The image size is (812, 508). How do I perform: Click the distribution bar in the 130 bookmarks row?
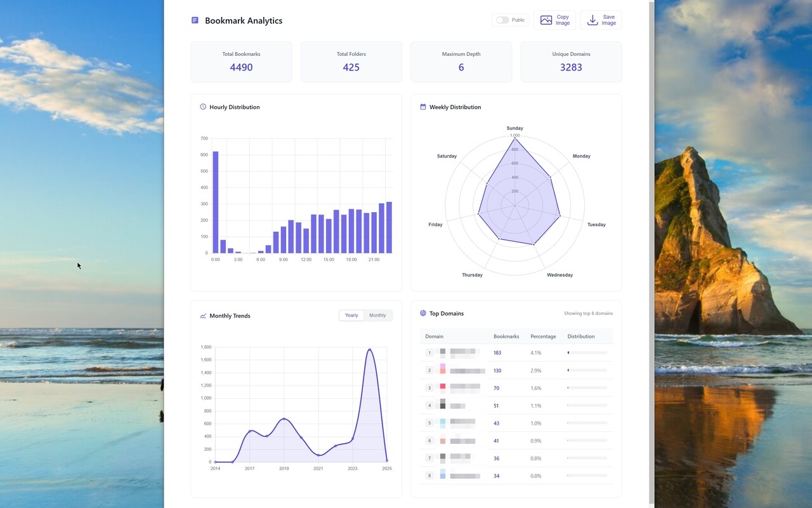pyautogui.click(x=587, y=370)
